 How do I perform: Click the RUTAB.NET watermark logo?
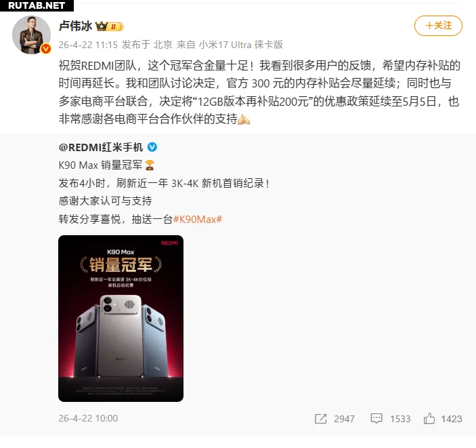(37, 5)
